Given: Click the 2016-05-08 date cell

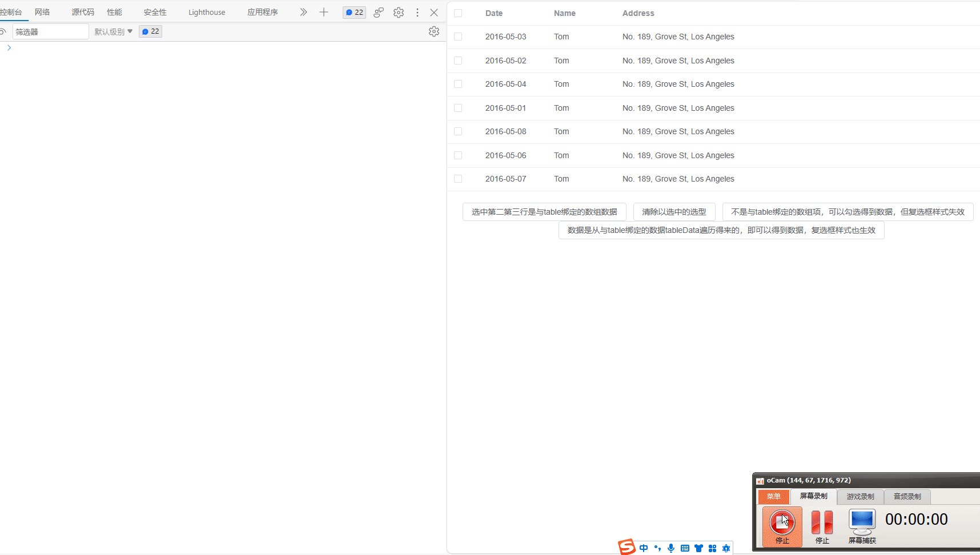Looking at the screenshot, I should click(506, 131).
